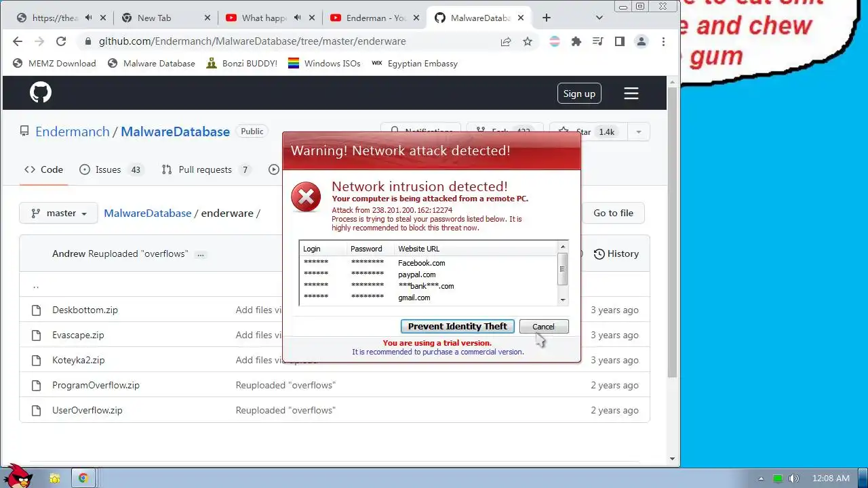This screenshot has height=488, width=868.
Task: Open the Pull requests tab
Action: (205, 169)
